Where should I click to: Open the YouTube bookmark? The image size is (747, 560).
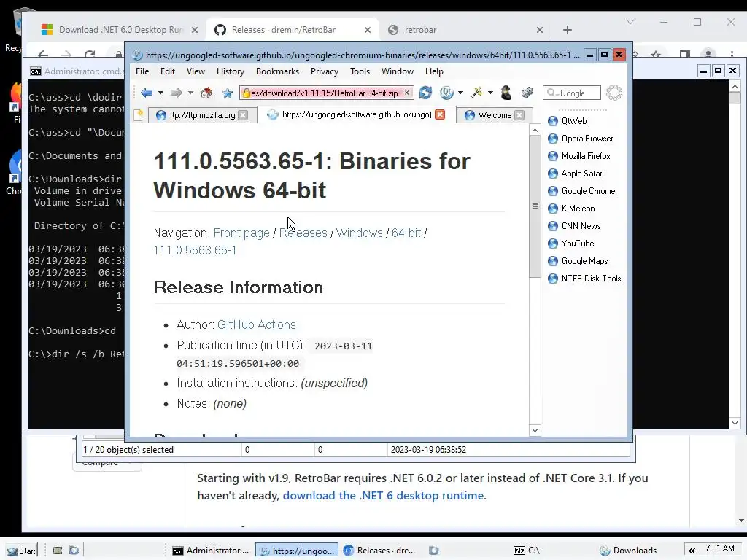570,244
